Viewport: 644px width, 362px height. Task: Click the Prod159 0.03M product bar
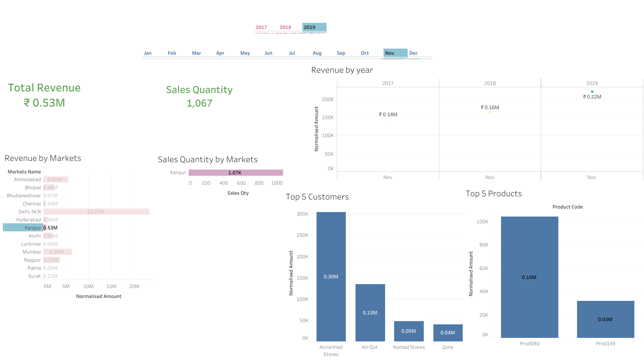(x=605, y=319)
